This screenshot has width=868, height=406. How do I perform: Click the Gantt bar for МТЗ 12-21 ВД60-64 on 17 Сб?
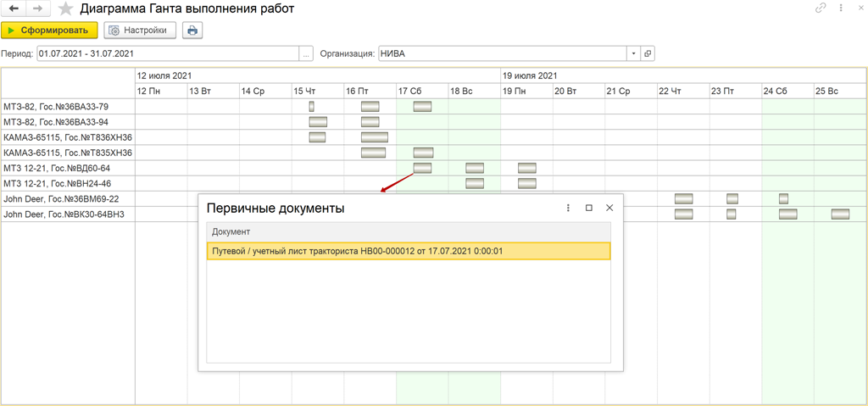click(422, 168)
